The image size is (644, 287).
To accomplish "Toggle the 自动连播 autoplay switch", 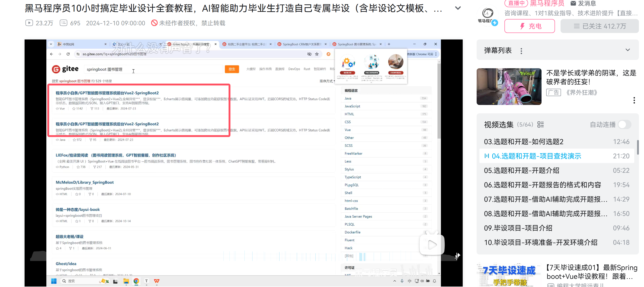I will pos(625,124).
